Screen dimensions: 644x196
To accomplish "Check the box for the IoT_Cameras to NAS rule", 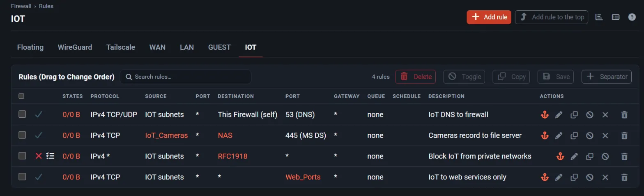I will [22, 135].
